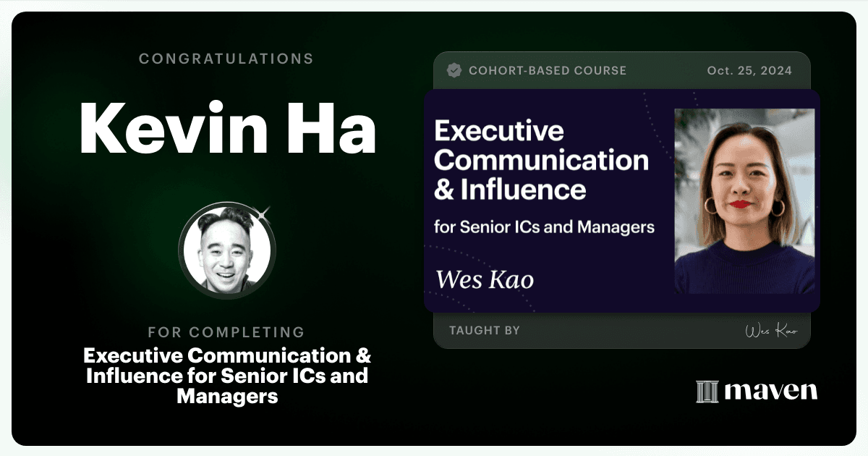Screen dimensions: 868x456
Task: Click the 'COHORT-BASED COURSE' label
Action: [x=548, y=71]
